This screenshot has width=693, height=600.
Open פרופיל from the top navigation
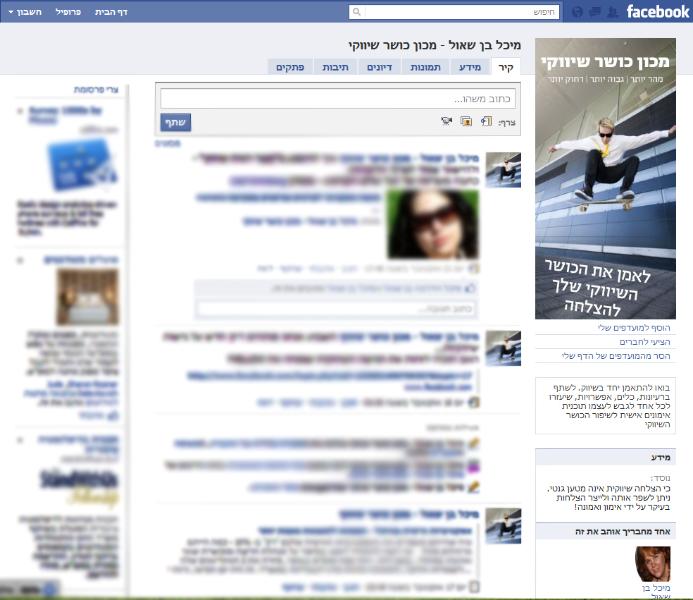[x=67, y=12]
